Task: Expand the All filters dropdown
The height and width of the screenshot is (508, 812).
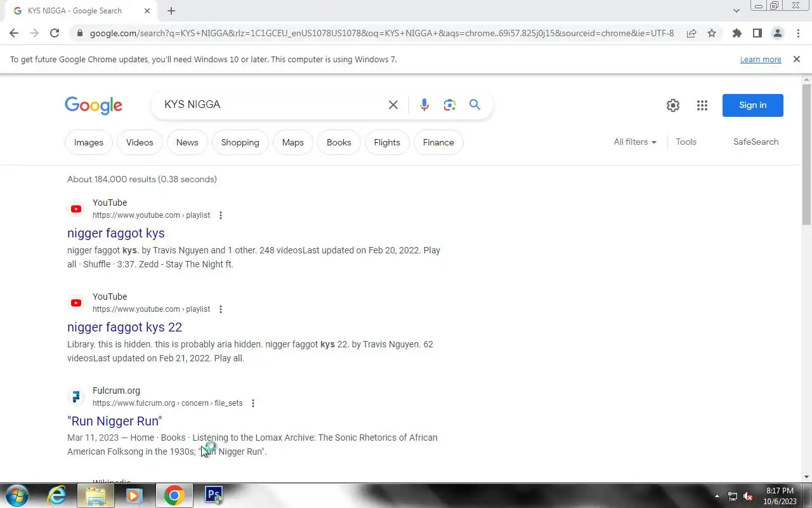Action: pyautogui.click(x=635, y=142)
